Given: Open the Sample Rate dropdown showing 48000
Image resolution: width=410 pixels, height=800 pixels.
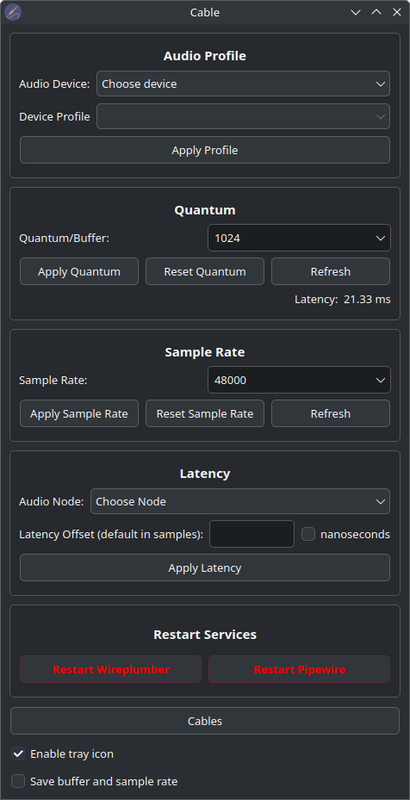Looking at the screenshot, I should (x=299, y=380).
